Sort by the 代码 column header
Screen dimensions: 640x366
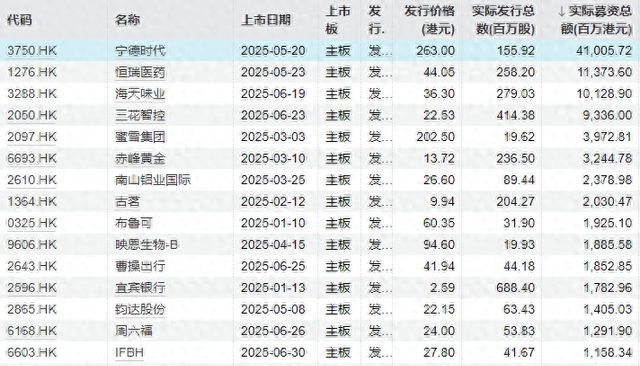pos(19,20)
